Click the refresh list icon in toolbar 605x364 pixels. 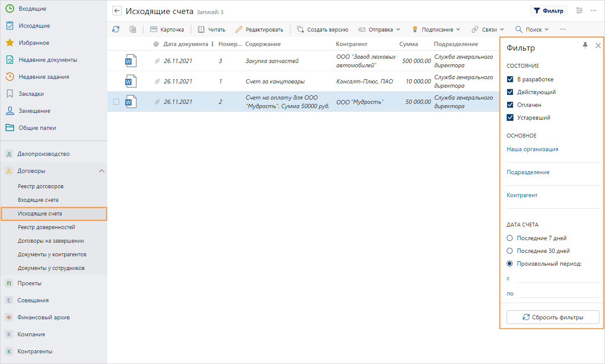(116, 29)
